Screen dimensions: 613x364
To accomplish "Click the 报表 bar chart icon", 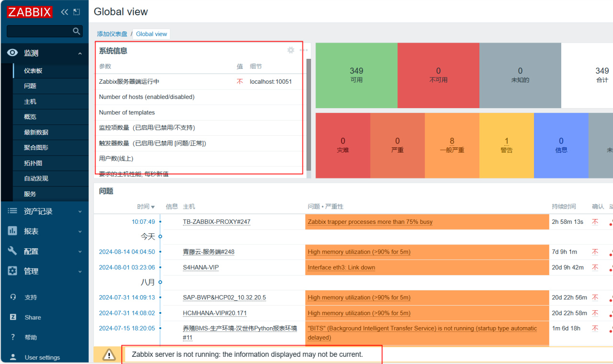I will [x=12, y=231].
